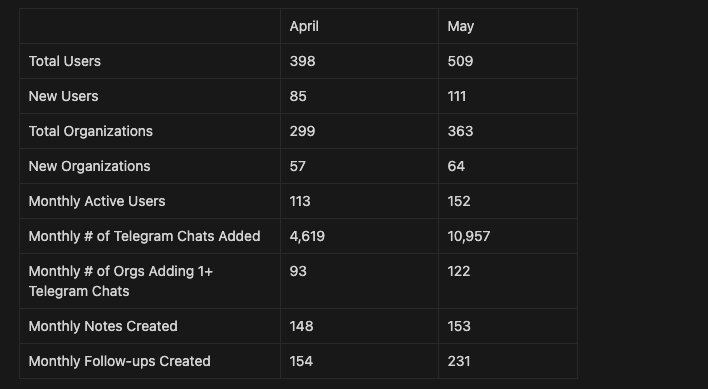Select May Monthly Active Users value 152

click(x=459, y=201)
